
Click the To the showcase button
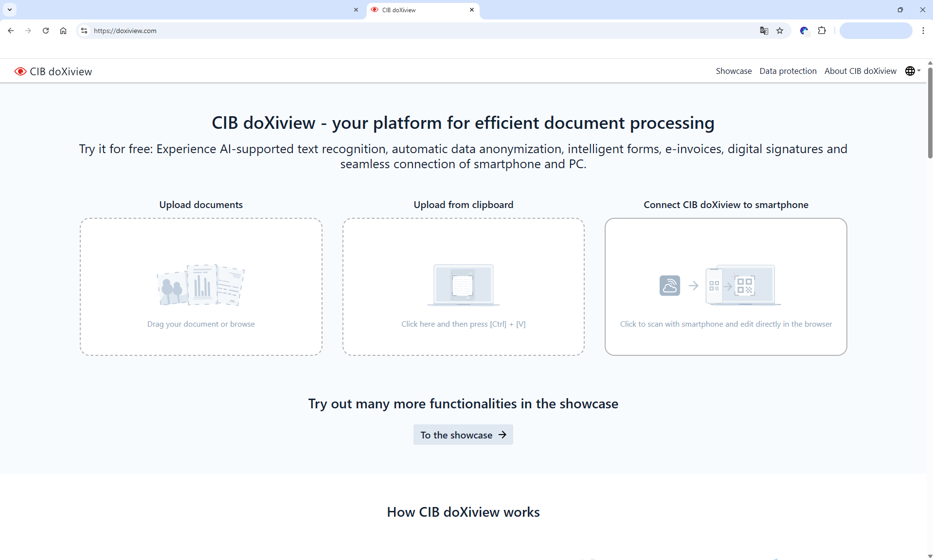click(463, 435)
